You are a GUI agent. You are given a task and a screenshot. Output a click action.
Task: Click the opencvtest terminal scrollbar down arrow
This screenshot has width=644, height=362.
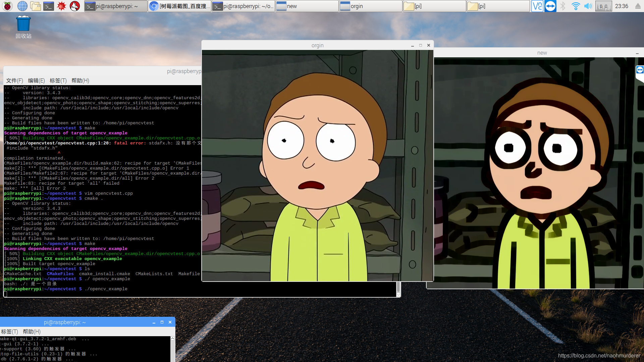(x=398, y=295)
